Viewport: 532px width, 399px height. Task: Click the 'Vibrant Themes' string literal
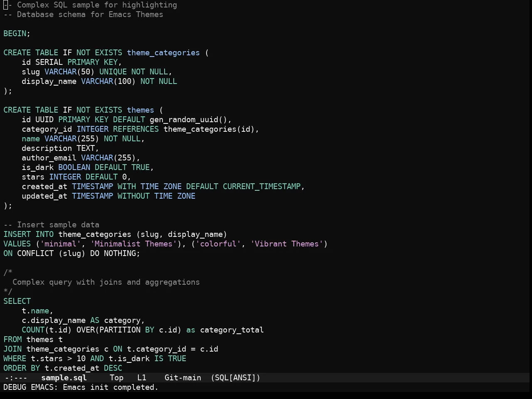(287, 244)
